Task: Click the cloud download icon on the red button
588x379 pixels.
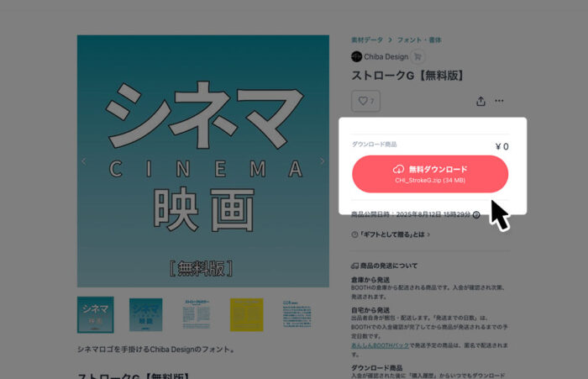Action: click(398, 169)
